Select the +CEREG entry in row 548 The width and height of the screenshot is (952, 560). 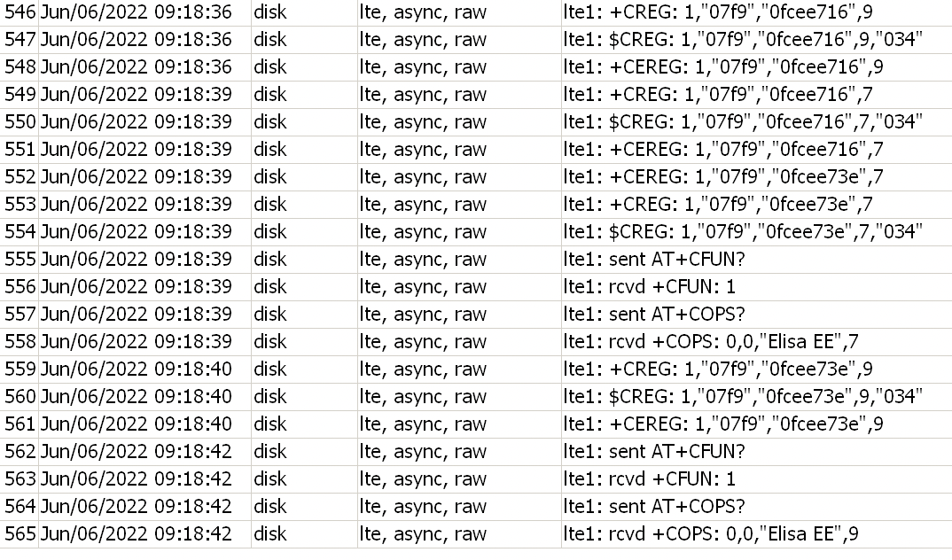point(723,67)
